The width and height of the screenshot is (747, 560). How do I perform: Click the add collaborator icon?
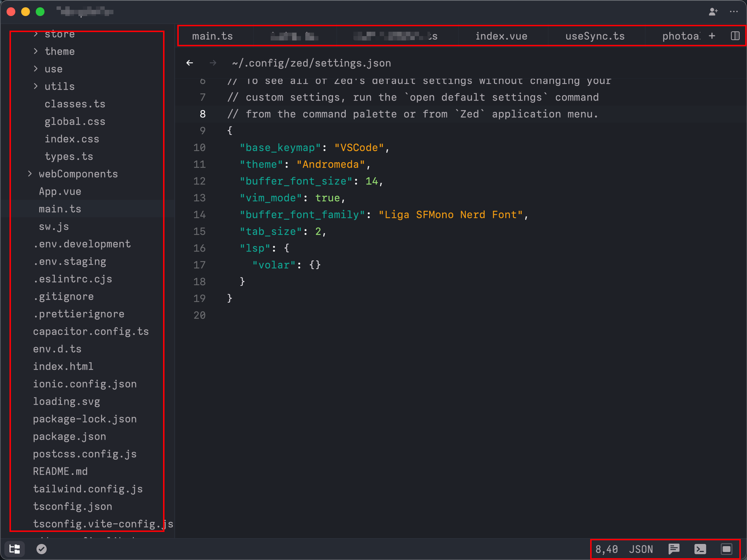tap(713, 12)
